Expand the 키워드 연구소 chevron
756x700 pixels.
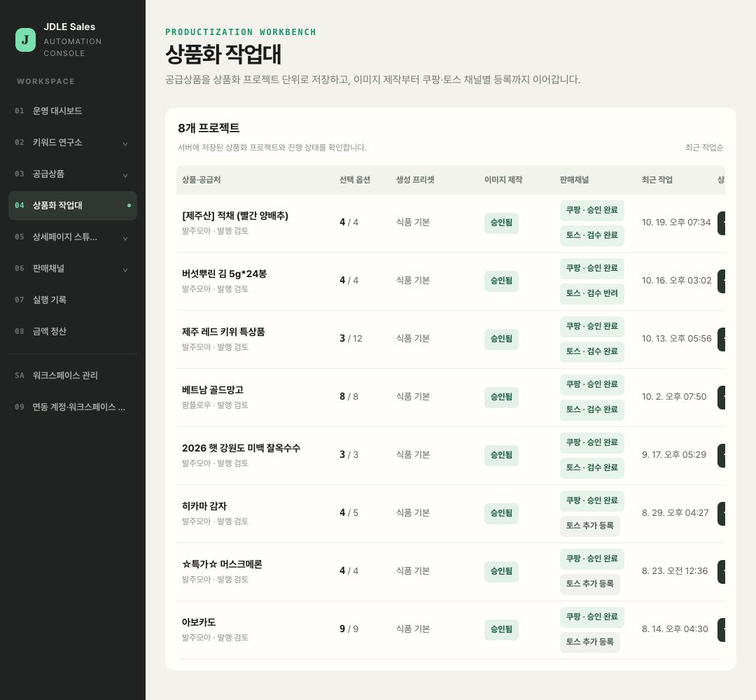pos(125,143)
